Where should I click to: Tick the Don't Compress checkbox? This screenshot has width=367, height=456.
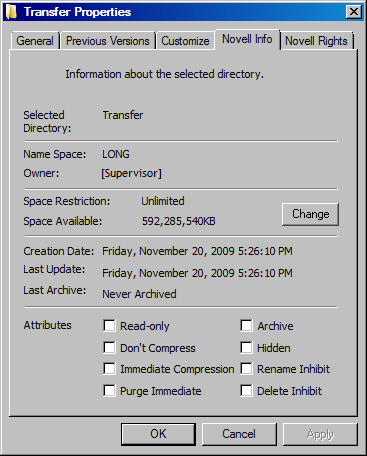pos(109,348)
